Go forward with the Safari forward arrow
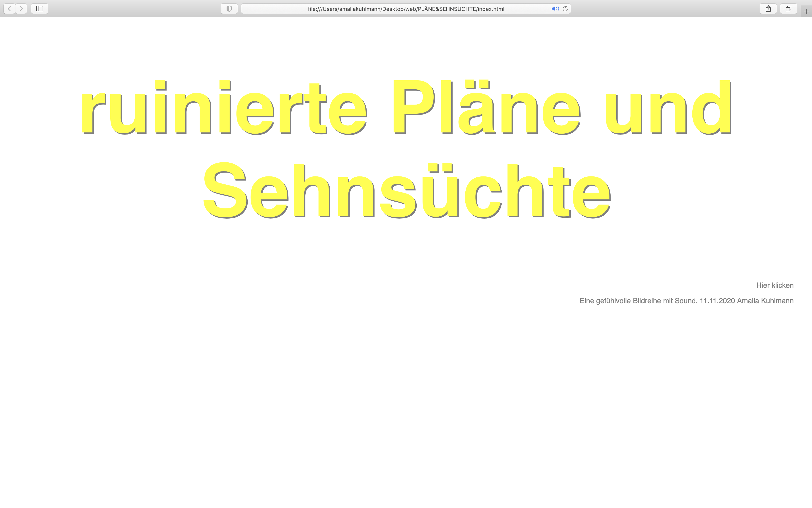 click(x=21, y=9)
